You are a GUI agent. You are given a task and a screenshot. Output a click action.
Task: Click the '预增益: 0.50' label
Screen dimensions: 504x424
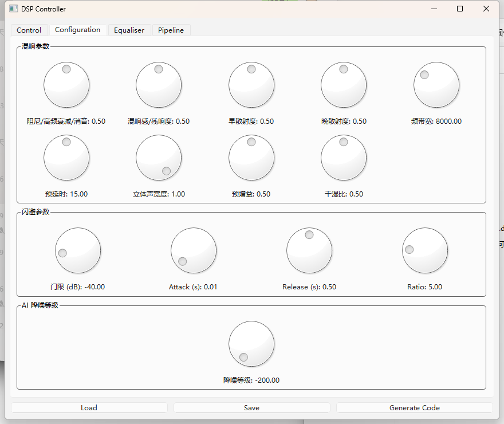pyautogui.click(x=251, y=194)
